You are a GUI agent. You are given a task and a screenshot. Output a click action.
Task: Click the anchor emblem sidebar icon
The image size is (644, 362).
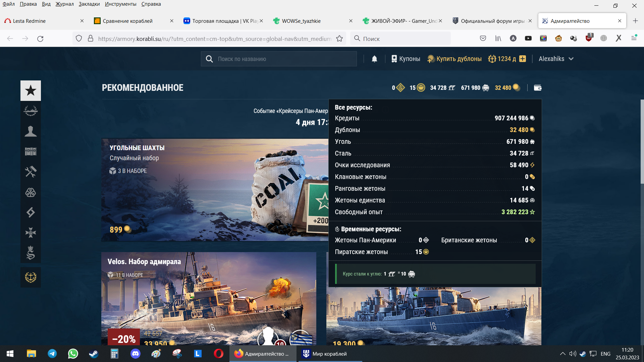[x=31, y=277]
